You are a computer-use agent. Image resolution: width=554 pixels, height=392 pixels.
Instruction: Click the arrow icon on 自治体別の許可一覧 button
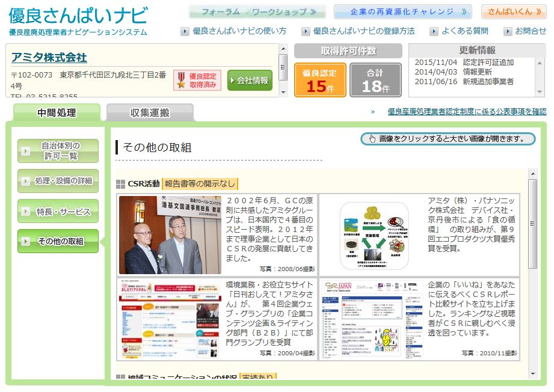point(25,151)
